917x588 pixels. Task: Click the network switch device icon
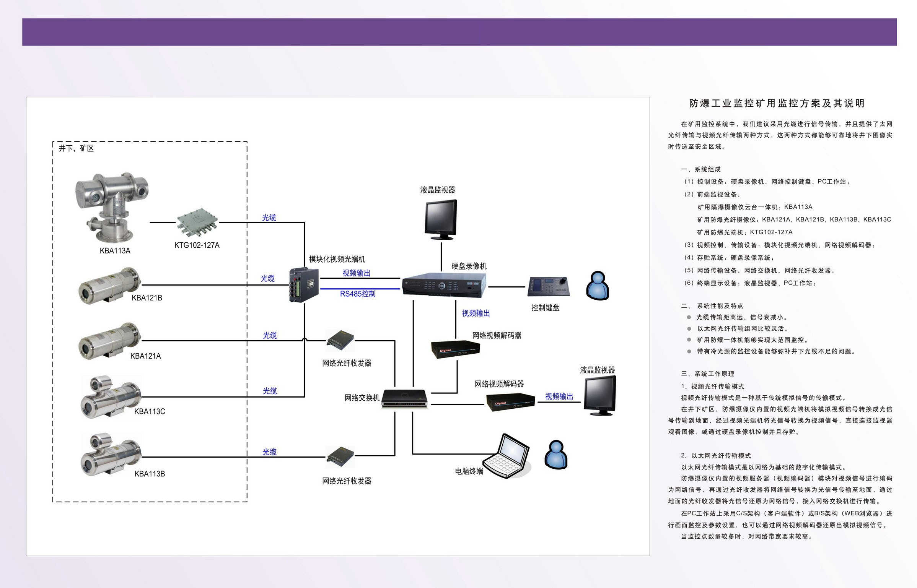pos(405,399)
